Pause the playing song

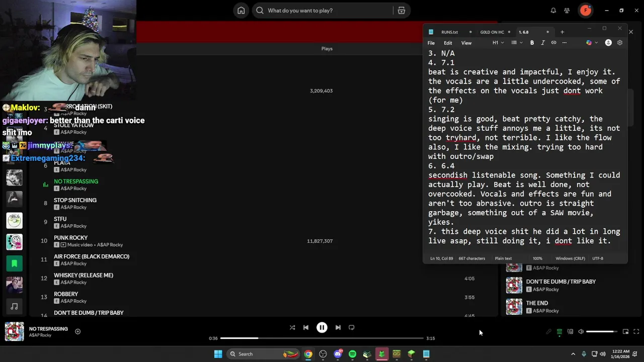tap(322, 327)
